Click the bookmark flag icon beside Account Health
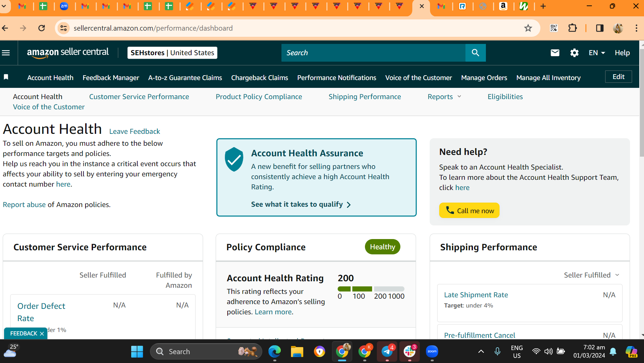This screenshot has width=644, height=363. [x=6, y=77]
